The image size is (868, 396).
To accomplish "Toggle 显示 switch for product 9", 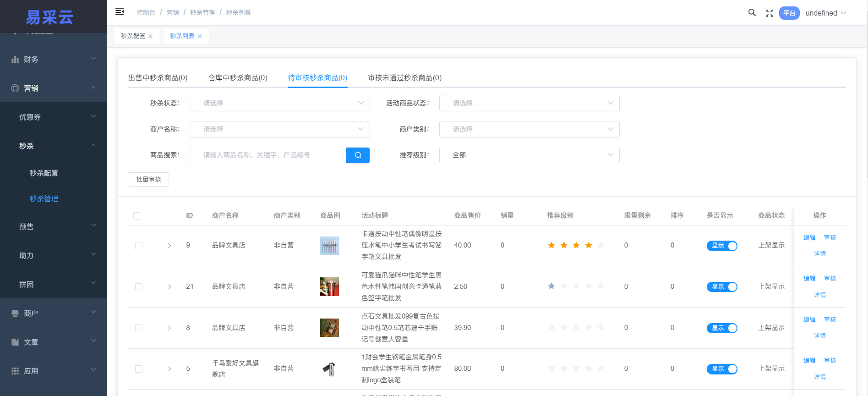I will pos(722,246).
